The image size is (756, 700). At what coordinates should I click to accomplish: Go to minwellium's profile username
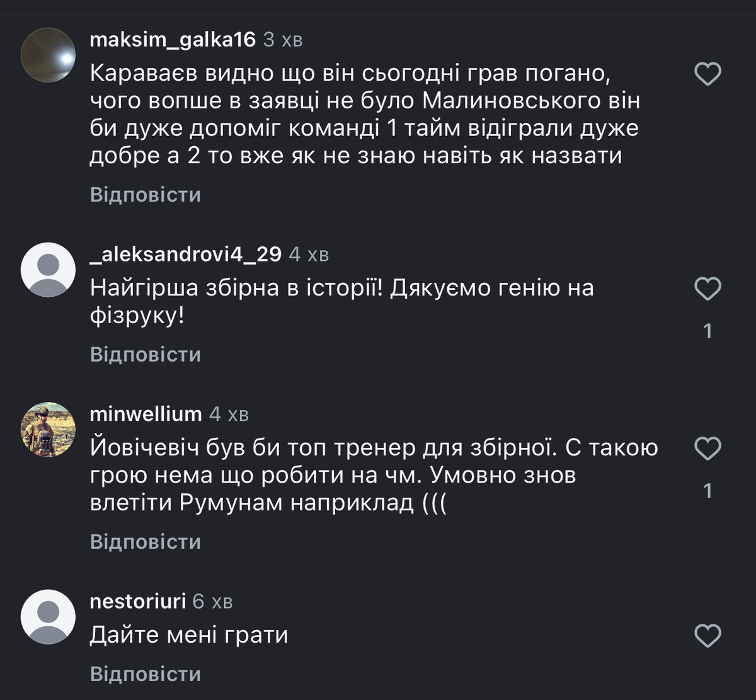coord(146,415)
